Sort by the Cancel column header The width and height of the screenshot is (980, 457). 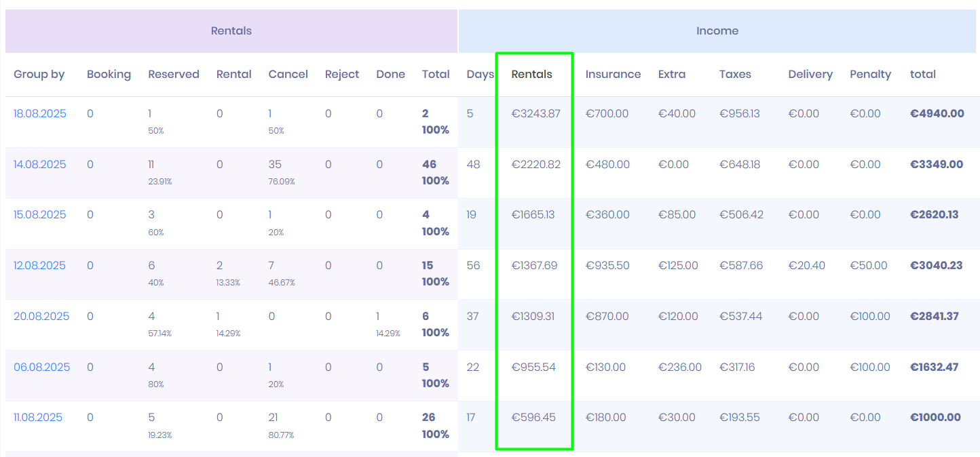288,75
